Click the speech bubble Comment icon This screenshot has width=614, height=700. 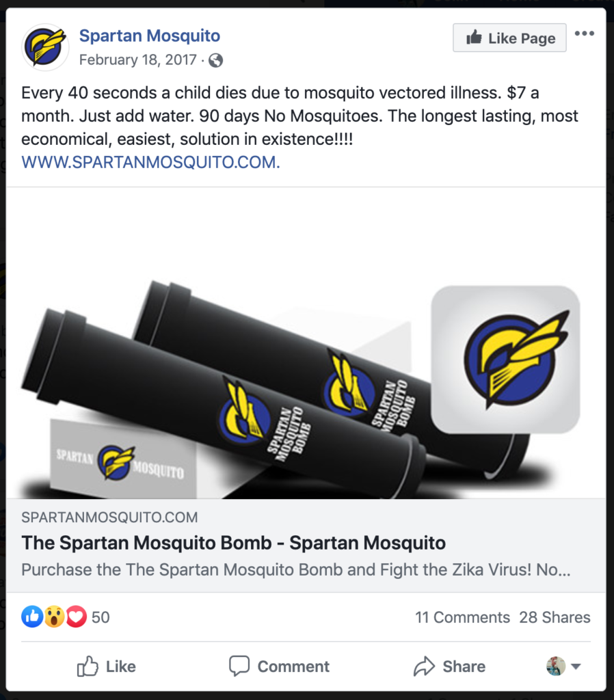(x=239, y=666)
